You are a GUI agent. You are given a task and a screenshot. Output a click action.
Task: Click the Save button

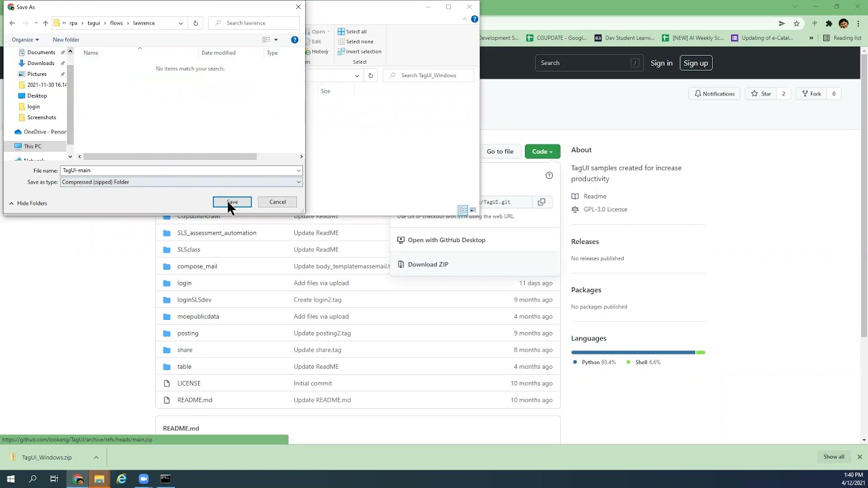(232, 202)
